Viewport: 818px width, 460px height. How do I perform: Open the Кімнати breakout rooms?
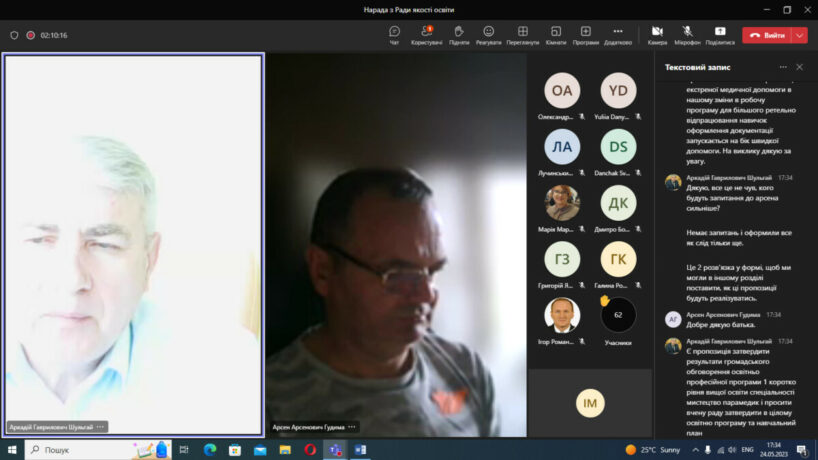pos(556,34)
